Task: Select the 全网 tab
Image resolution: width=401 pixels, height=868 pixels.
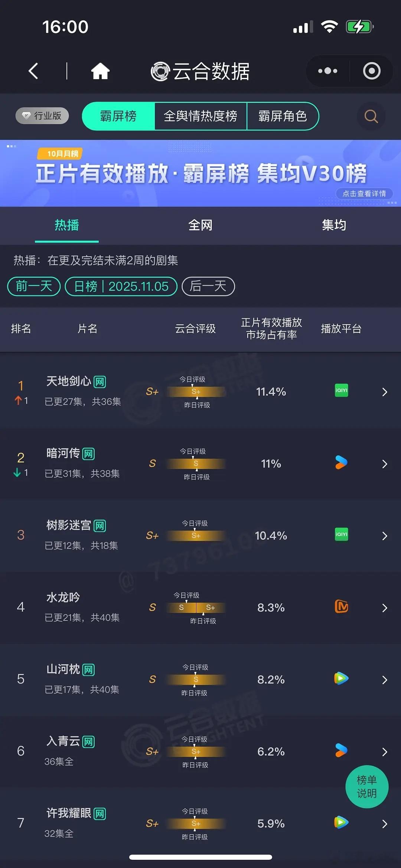Action: click(x=200, y=225)
